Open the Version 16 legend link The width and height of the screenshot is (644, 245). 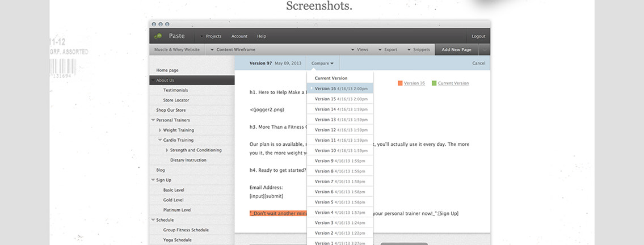pos(414,83)
